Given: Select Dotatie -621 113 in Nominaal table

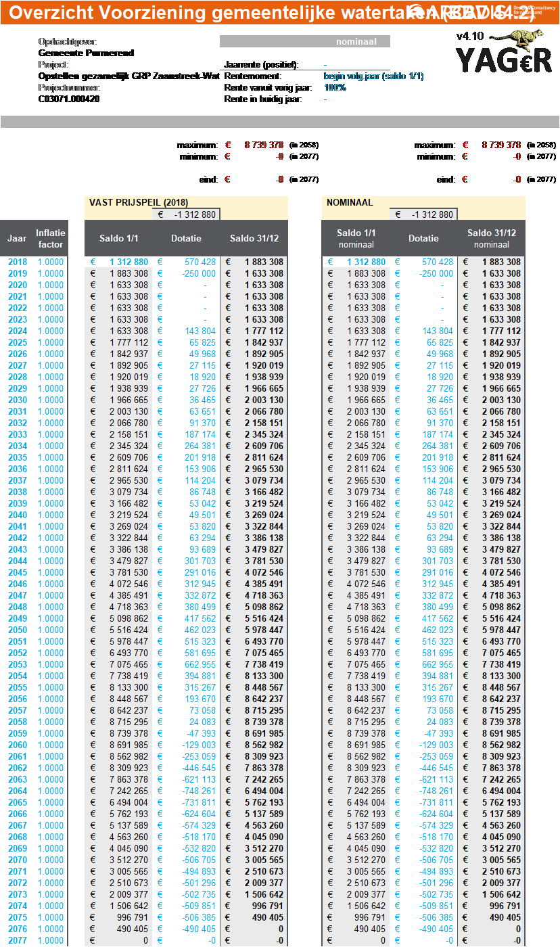Looking at the screenshot, I should click(436, 779).
